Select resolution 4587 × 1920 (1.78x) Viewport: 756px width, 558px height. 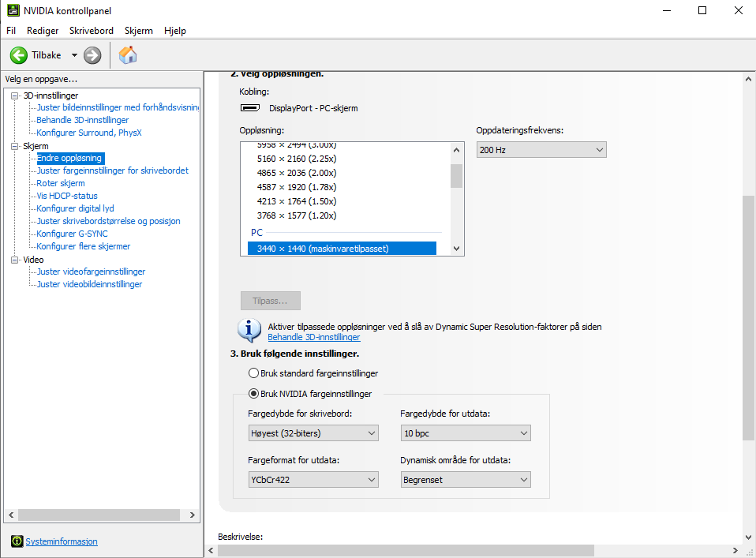(297, 186)
